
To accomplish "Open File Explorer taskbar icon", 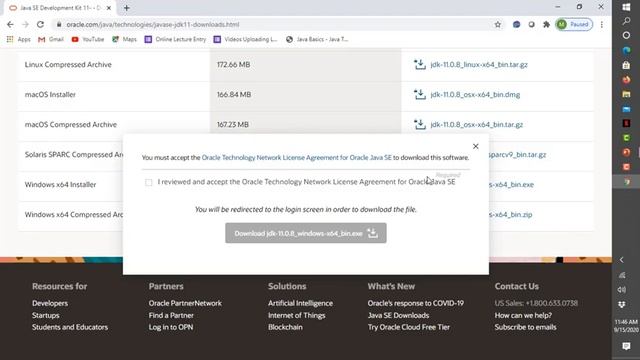I will tap(626, 94).
